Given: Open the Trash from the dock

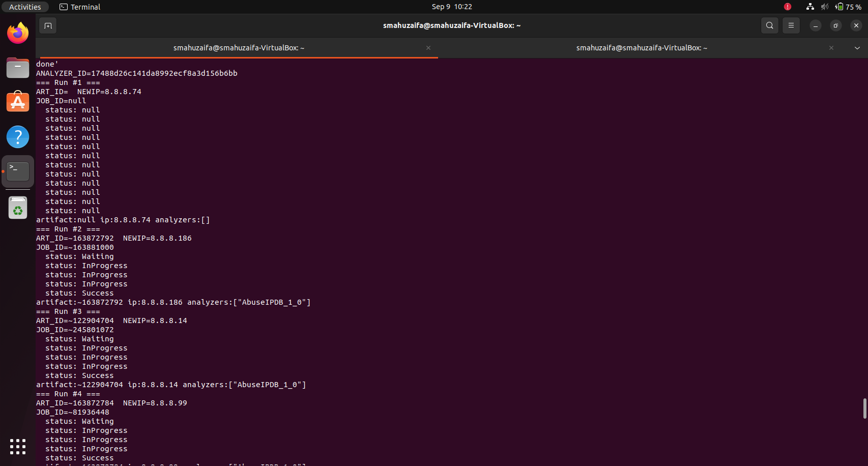Looking at the screenshot, I should click(18, 208).
